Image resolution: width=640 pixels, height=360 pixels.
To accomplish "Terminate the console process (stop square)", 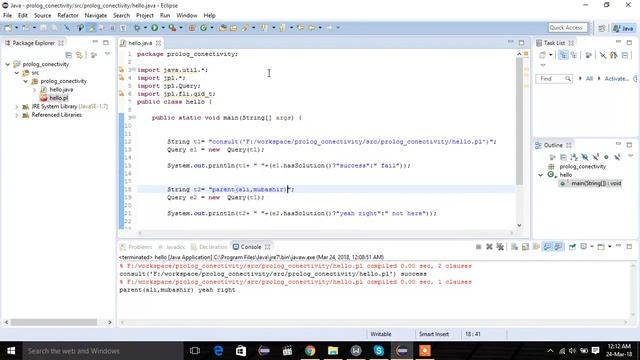I will coord(478,247).
